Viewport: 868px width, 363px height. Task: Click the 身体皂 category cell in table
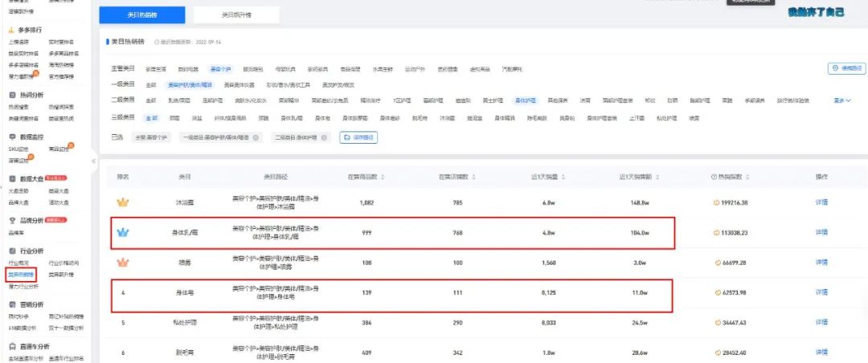click(184, 292)
